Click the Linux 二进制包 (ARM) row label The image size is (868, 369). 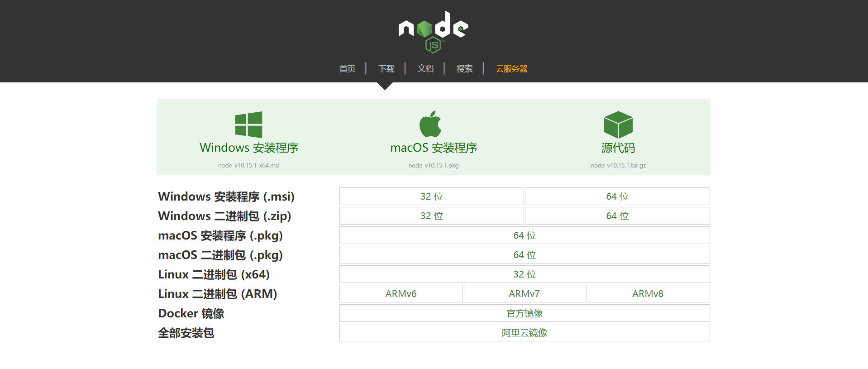(217, 294)
